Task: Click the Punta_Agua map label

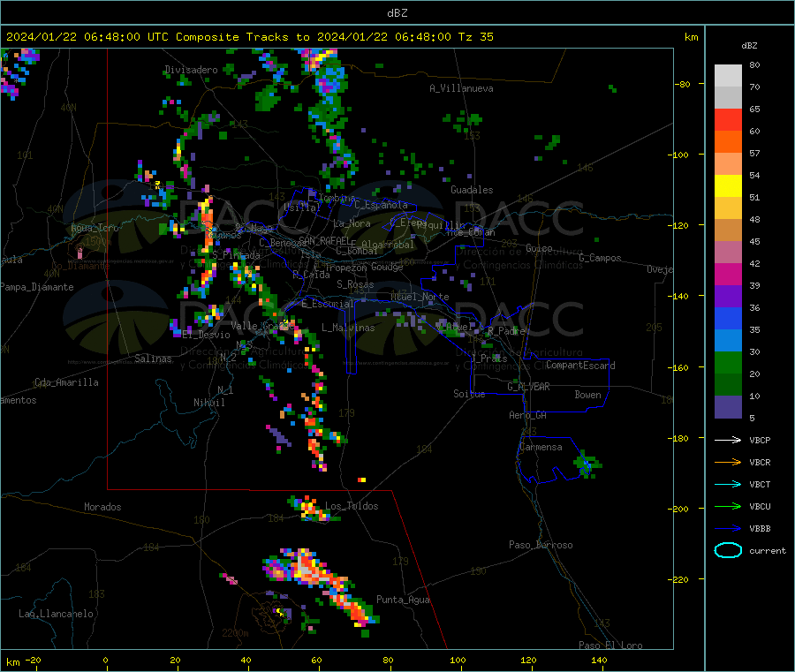Action: click(x=403, y=600)
